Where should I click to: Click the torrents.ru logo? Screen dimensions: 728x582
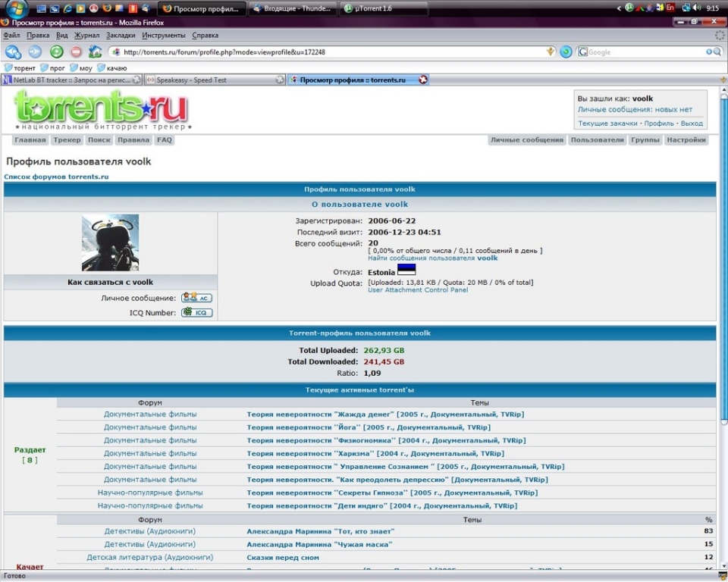[x=101, y=110]
